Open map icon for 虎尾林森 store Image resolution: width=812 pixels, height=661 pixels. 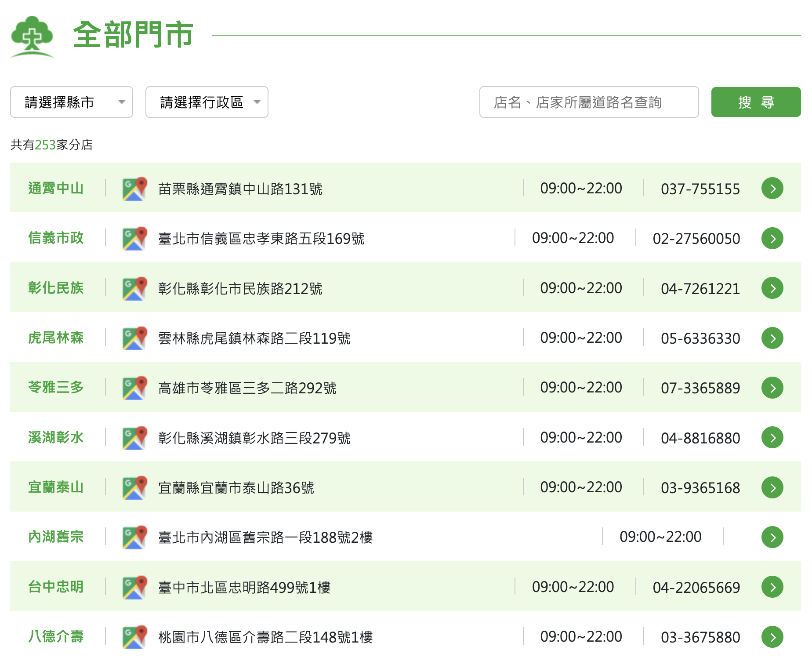pos(134,338)
